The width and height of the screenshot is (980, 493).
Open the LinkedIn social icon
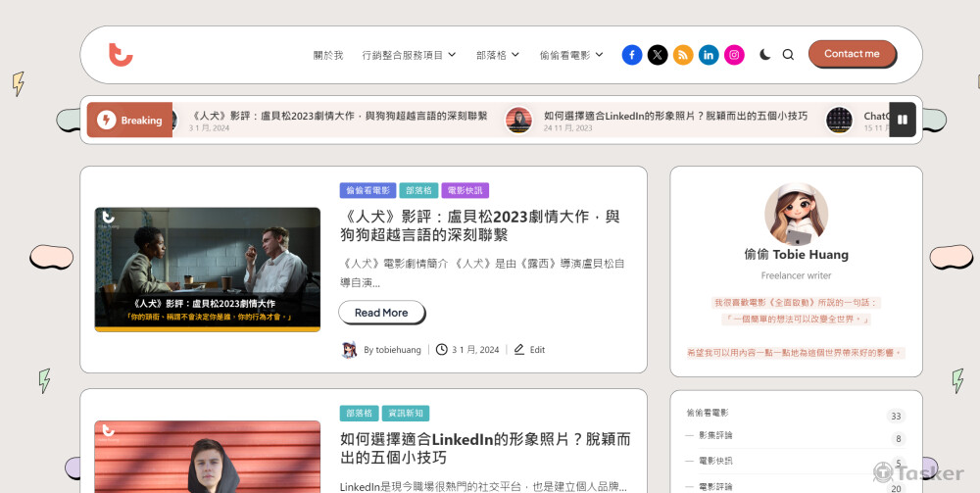[709, 55]
